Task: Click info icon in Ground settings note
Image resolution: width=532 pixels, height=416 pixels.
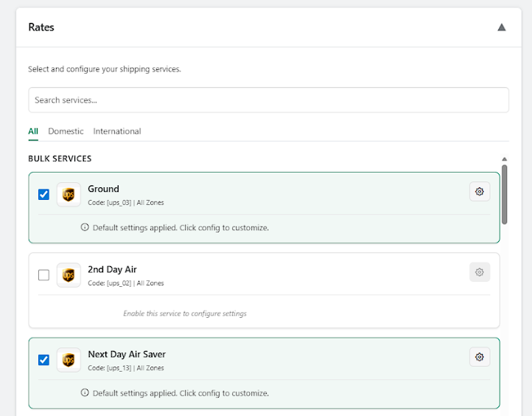Action: point(85,228)
